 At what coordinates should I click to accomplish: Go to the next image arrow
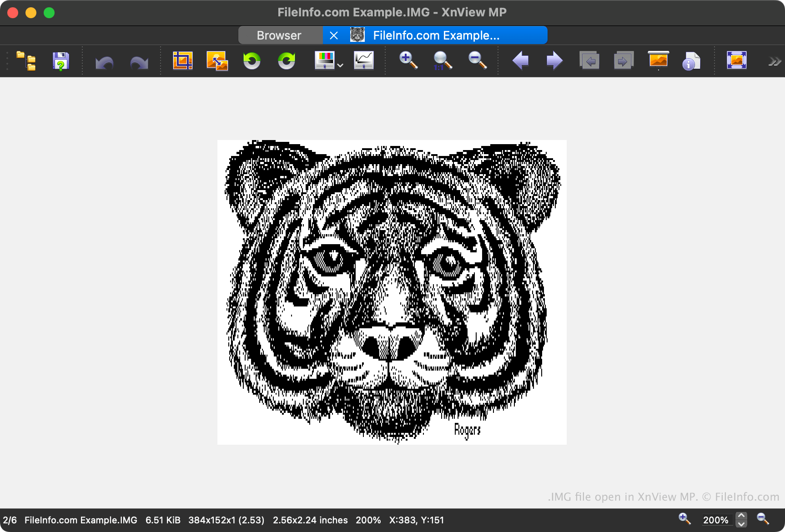pos(554,60)
